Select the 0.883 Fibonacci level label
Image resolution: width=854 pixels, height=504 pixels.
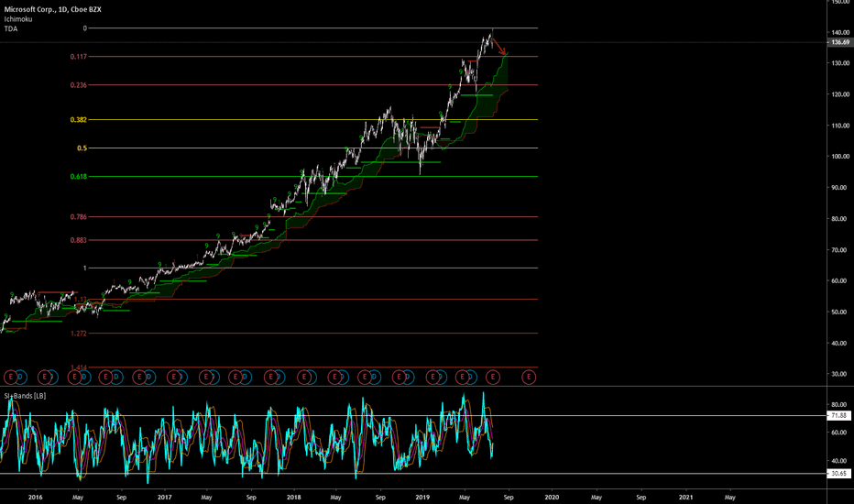click(79, 240)
